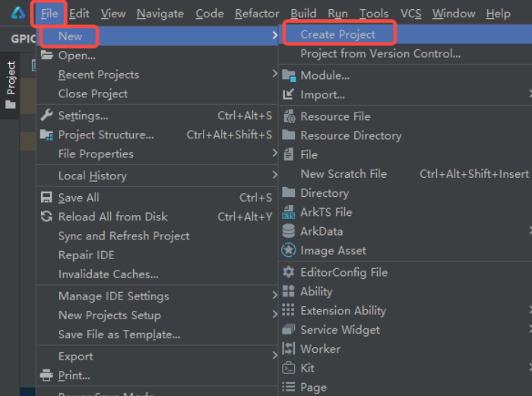532x396 pixels.
Task: Expand the Local History submenu arrow
Action: click(x=274, y=176)
